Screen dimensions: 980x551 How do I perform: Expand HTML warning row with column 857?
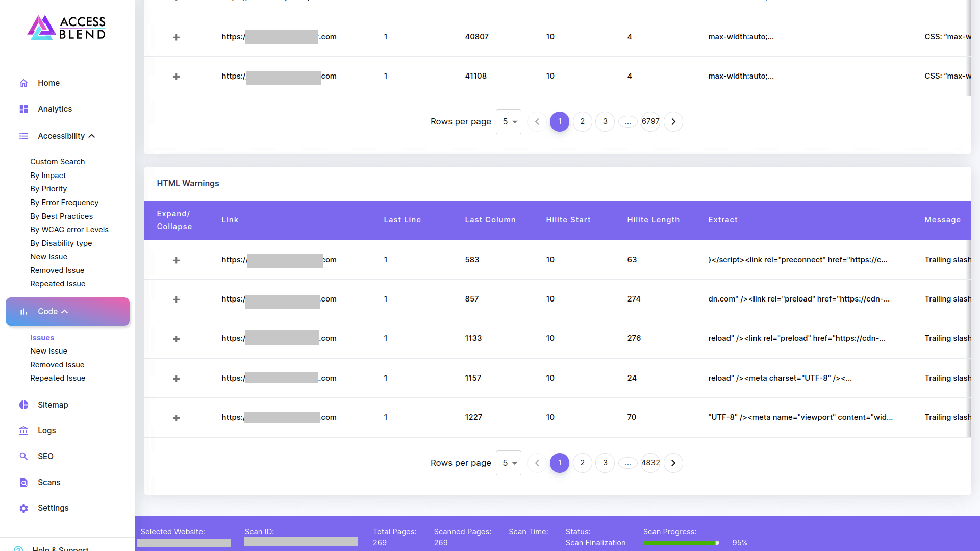click(176, 299)
